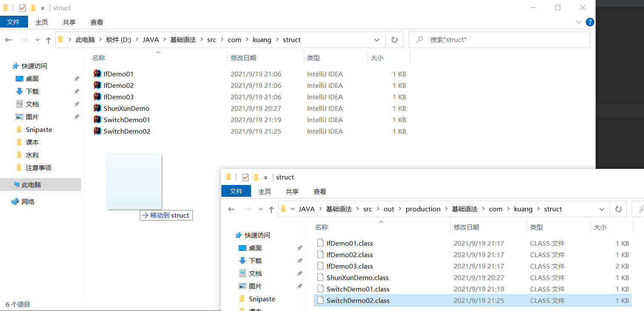Click the 搜索"struct" search box
Image resolution: width=644 pixels, height=311 pixels.
point(500,40)
